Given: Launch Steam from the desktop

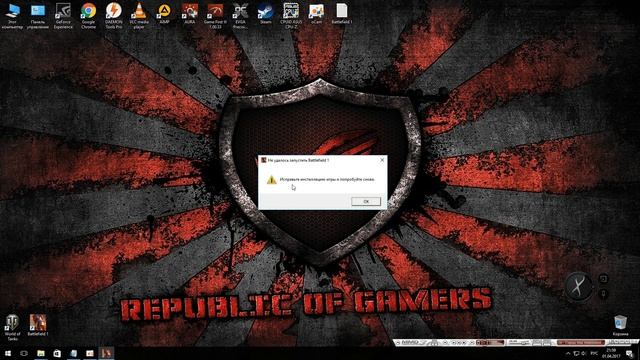Looking at the screenshot, I should point(266,13).
